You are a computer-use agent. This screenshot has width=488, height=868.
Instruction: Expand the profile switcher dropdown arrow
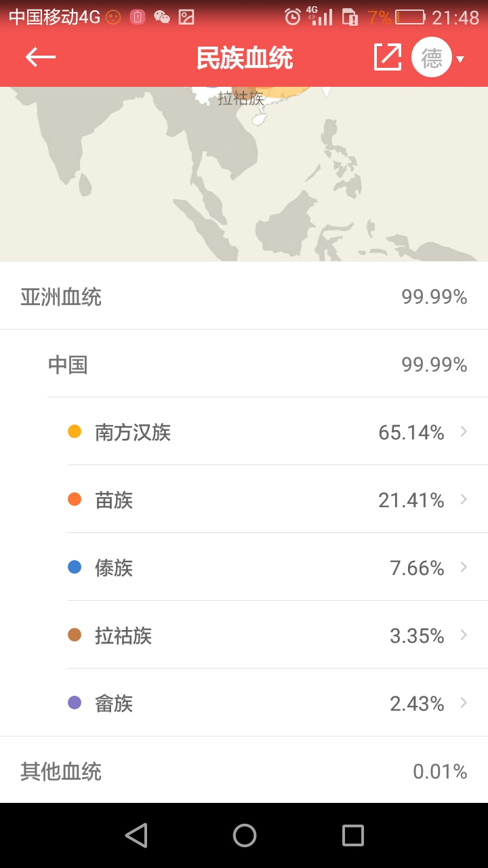[x=461, y=59]
